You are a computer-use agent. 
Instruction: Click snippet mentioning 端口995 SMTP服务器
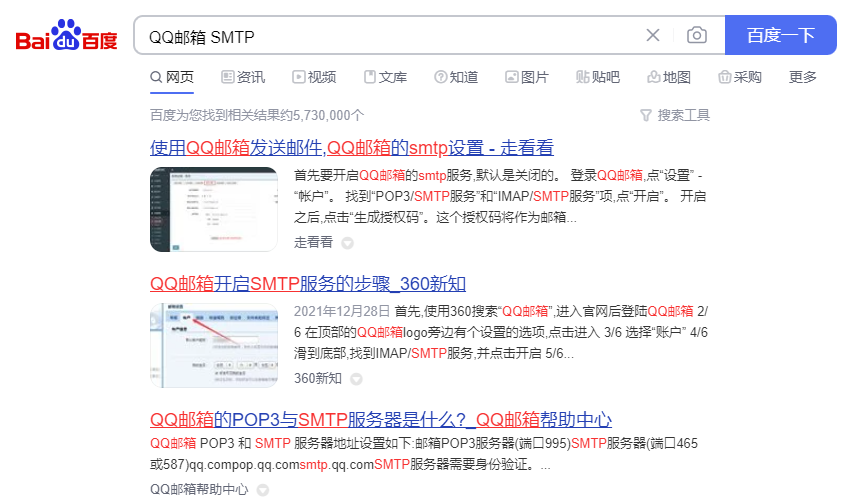tap(424, 454)
